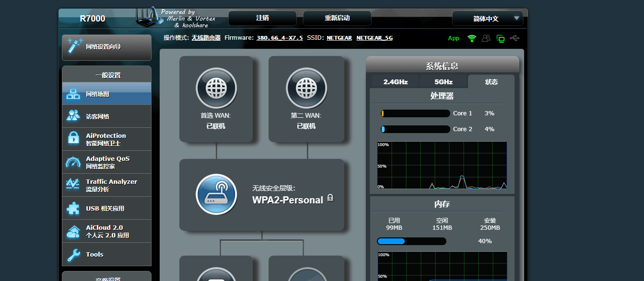Click the AiProtection lock icon
The height and width of the screenshot is (281, 644).
tap(73, 139)
